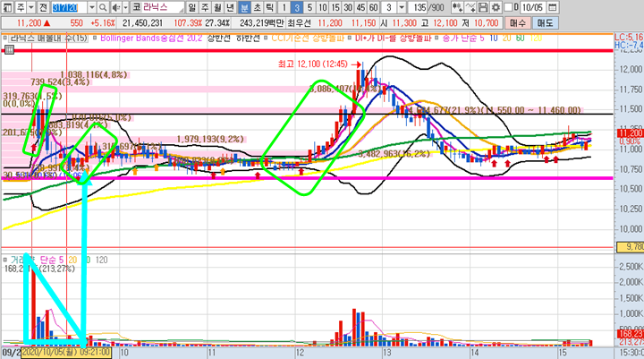Switch to 초 second chart
The image size is (644, 359).
point(257,7)
